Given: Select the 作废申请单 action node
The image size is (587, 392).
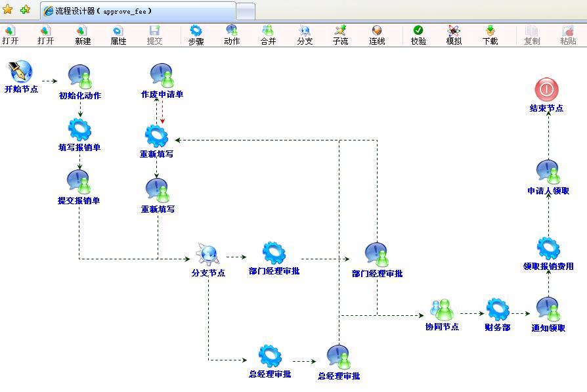Looking at the screenshot, I should click(162, 76).
